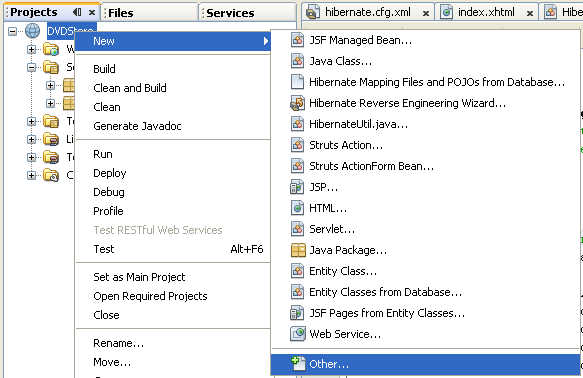Switch to the Files tab
The width and height of the screenshot is (583, 378).
tap(149, 13)
